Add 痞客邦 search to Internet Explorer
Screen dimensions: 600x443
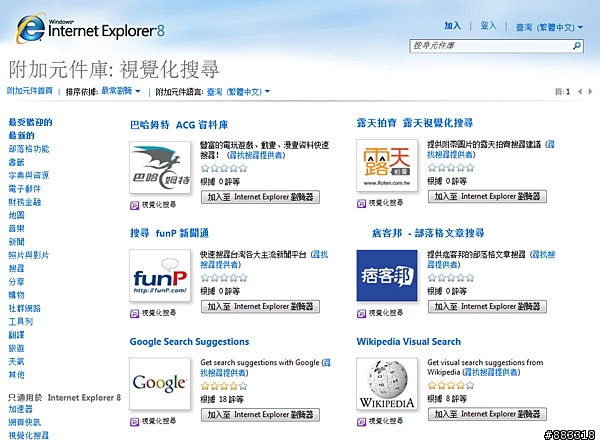[x=487, y=306]
